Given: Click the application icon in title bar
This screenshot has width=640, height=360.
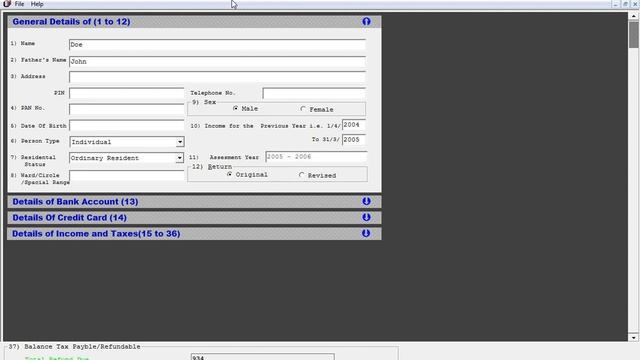Looking at the screenshot, I should pos(7,4).
